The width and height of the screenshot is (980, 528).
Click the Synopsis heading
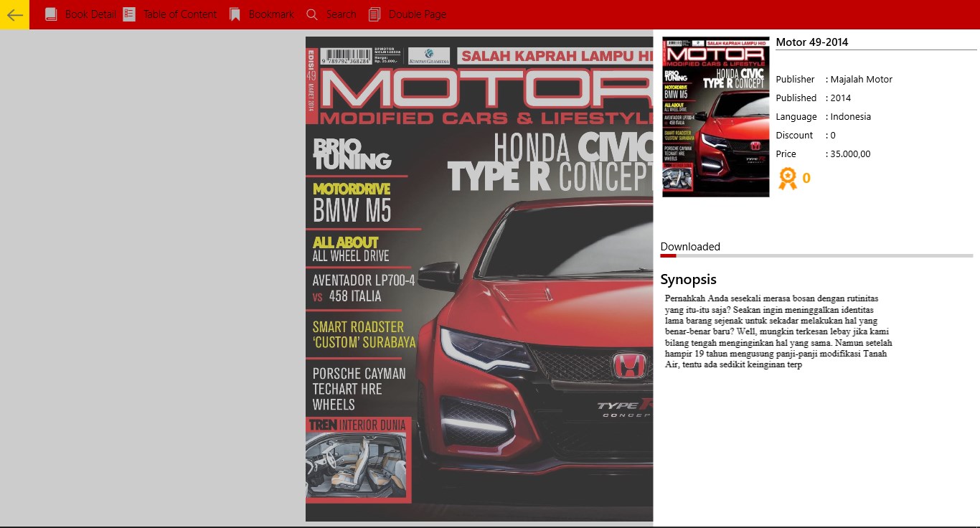688,280
